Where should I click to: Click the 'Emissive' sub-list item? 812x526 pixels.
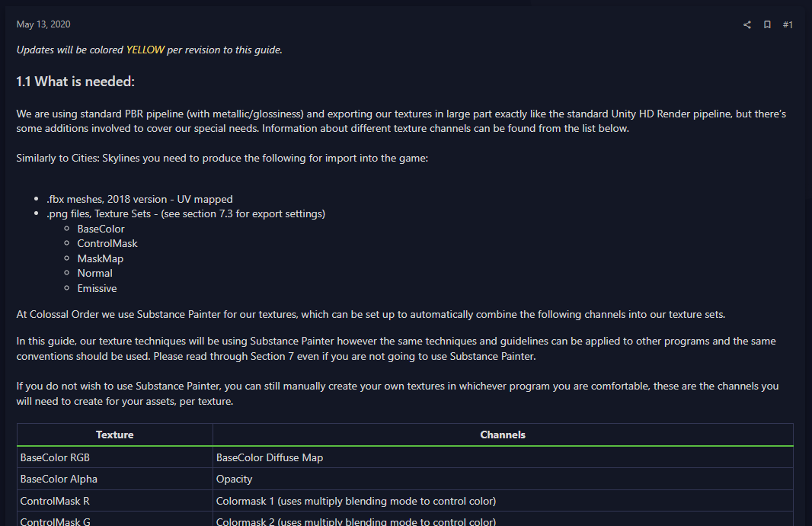click(x=97, y=288)
